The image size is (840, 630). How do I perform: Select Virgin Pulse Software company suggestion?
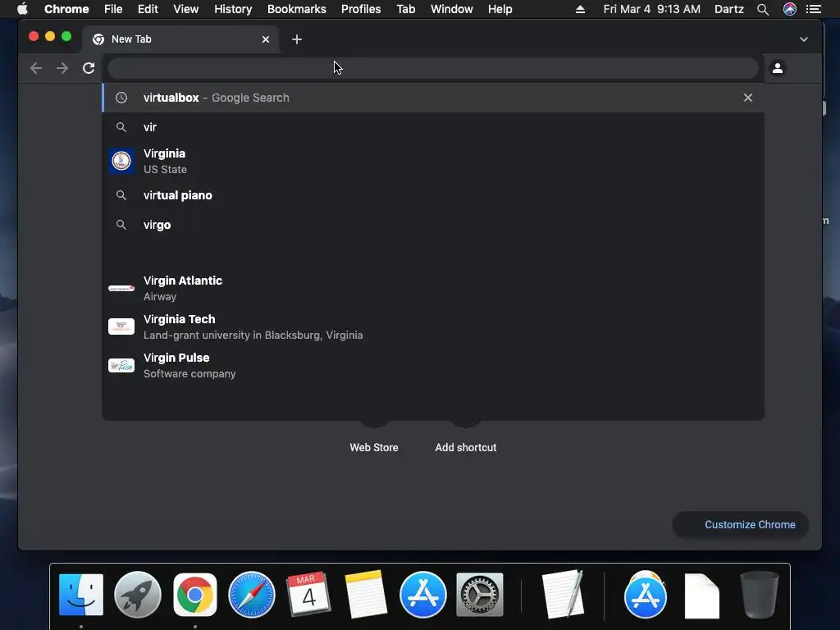click(433, 365)
